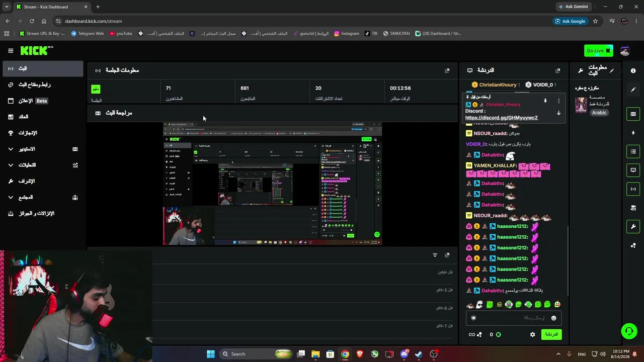Toggle the activity list panel in right toolbar
The height and width of the screenshot is (362, 644).
point(633,151)
